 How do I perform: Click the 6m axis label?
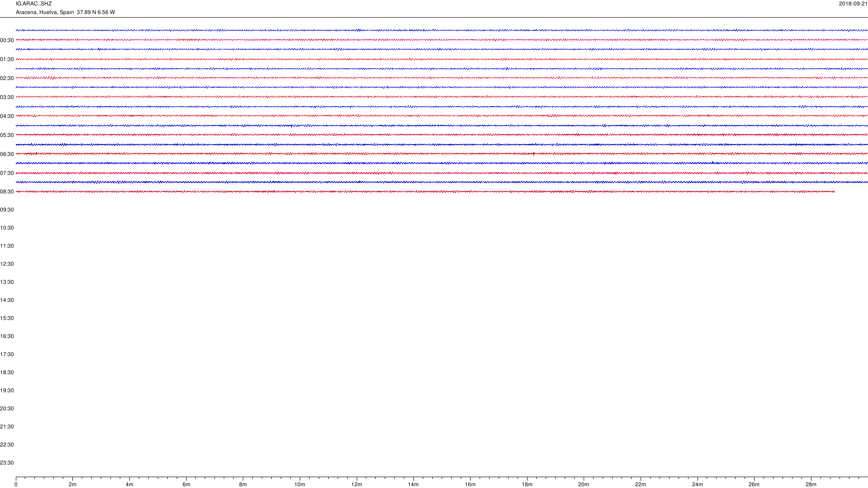point(186,484)
